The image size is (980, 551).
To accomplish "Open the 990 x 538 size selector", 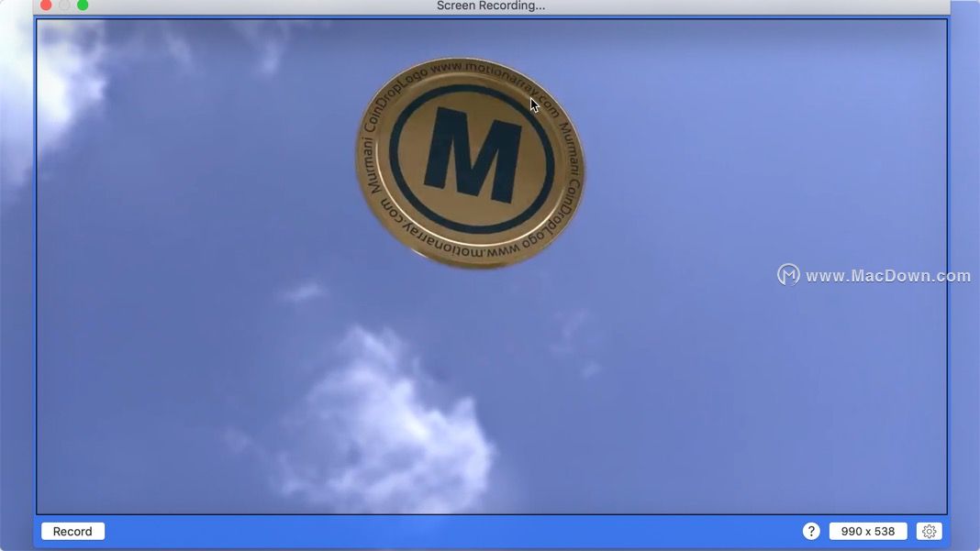I will (867, 531).
